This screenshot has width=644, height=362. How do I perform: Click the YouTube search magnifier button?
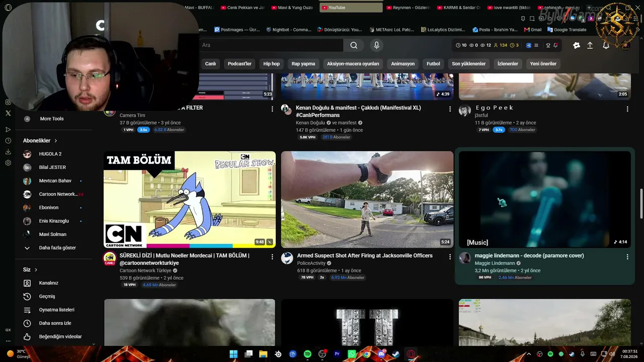354,45
